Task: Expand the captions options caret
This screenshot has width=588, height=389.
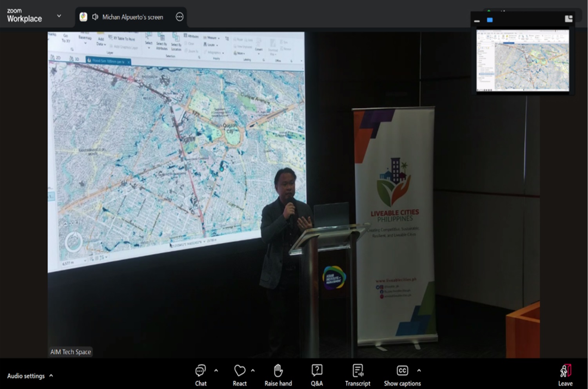Action: 419,370
